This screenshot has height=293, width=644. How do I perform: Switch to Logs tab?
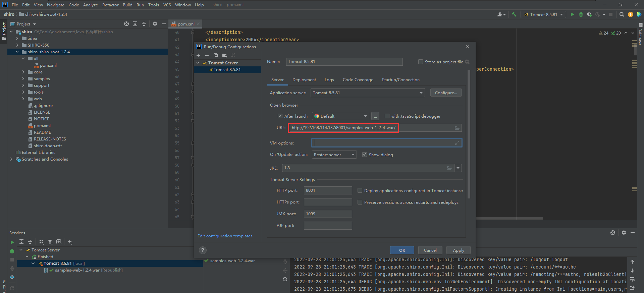click(329, 80)
